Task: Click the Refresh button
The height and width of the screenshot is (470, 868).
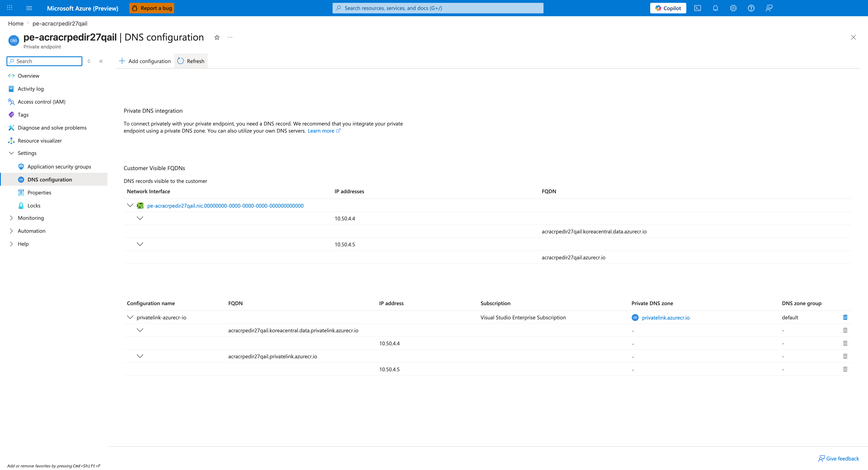Action: tap(191, 61)
